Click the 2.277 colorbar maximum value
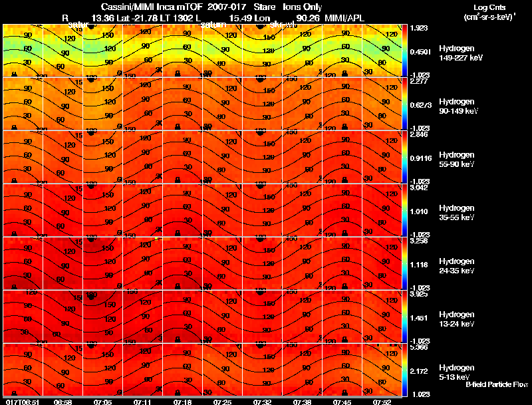 coord(419,81)
